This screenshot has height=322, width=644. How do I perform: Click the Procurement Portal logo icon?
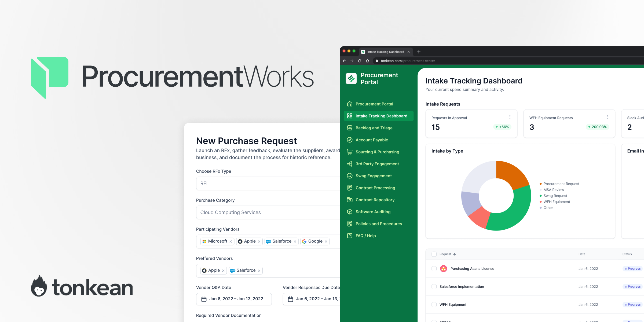click(351, 79)
